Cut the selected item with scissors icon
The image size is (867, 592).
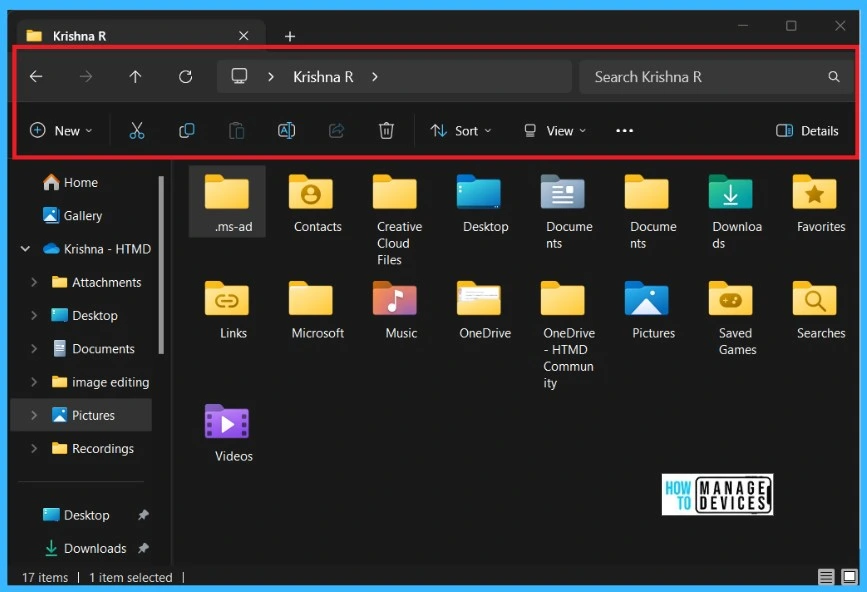(137, 130)
